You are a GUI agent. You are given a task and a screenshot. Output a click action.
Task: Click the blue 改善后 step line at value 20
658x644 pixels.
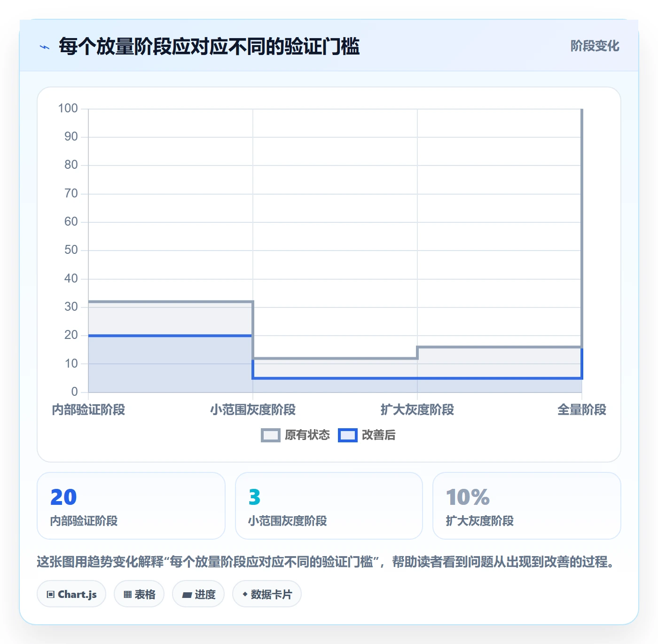[x=170, y=336]
